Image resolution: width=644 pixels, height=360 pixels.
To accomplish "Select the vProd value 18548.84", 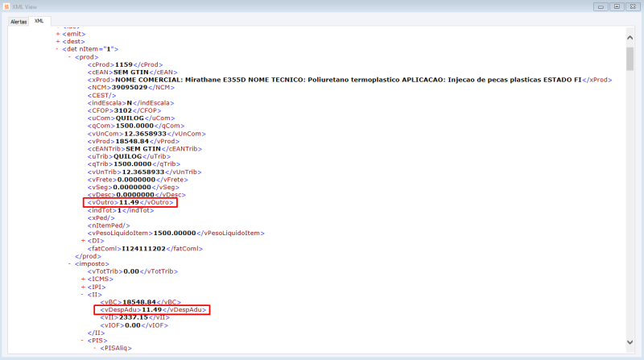I will point(132,142).
